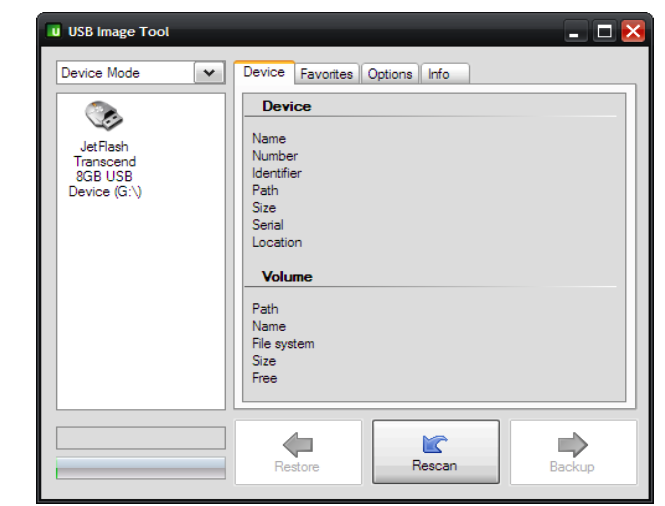Click the grey left arrow Restore icon
The image size is (665, 506).
[x=297, y=445]
